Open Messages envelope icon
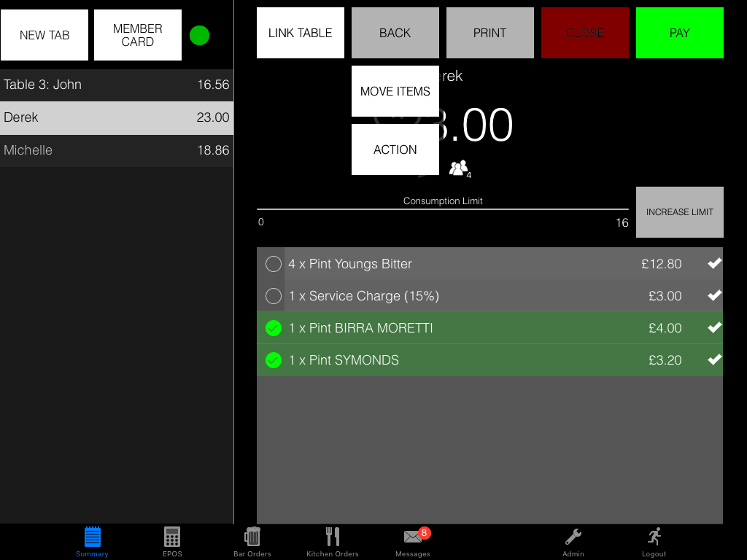The width and height of the screenshot is (747, 560). pos(413,537)
